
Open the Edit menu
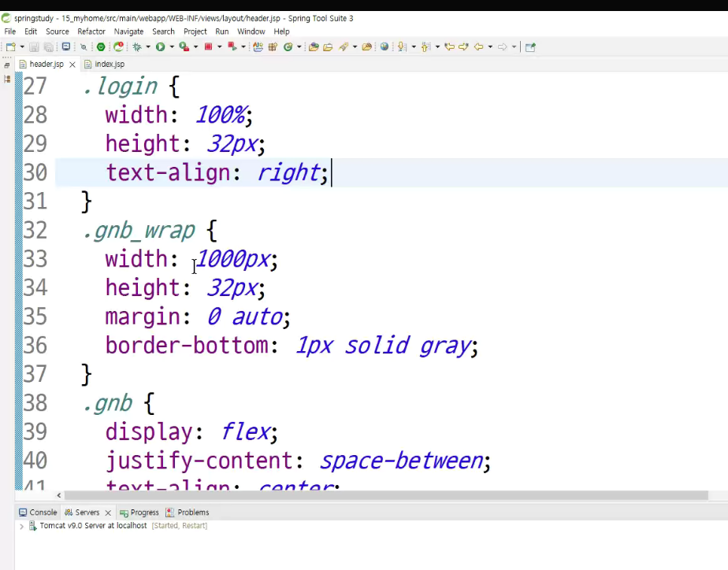[31, 31]
